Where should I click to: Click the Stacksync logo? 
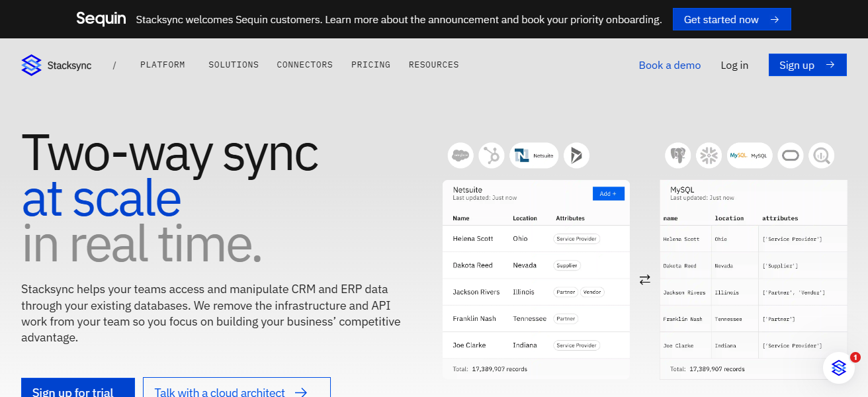(56, 64)
